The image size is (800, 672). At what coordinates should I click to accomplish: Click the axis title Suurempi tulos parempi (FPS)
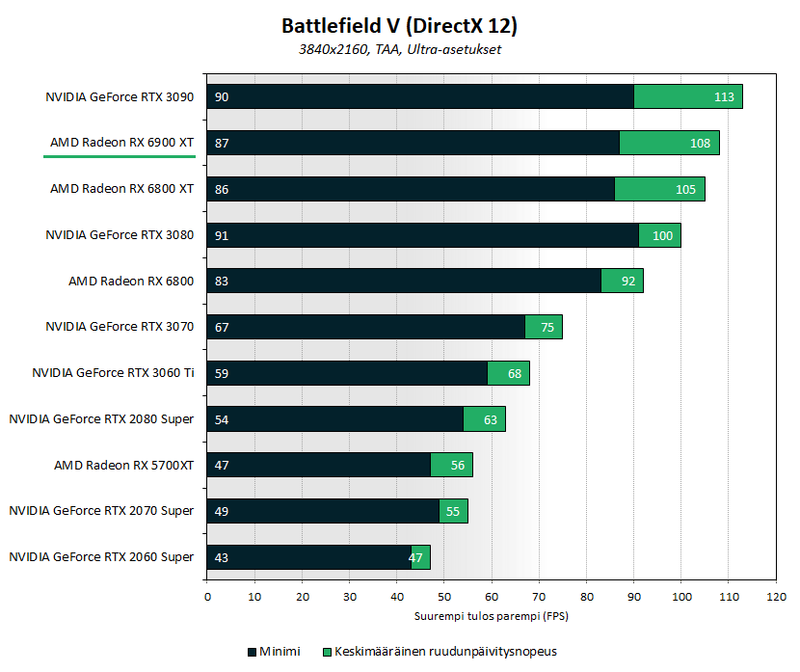(492, 616)
